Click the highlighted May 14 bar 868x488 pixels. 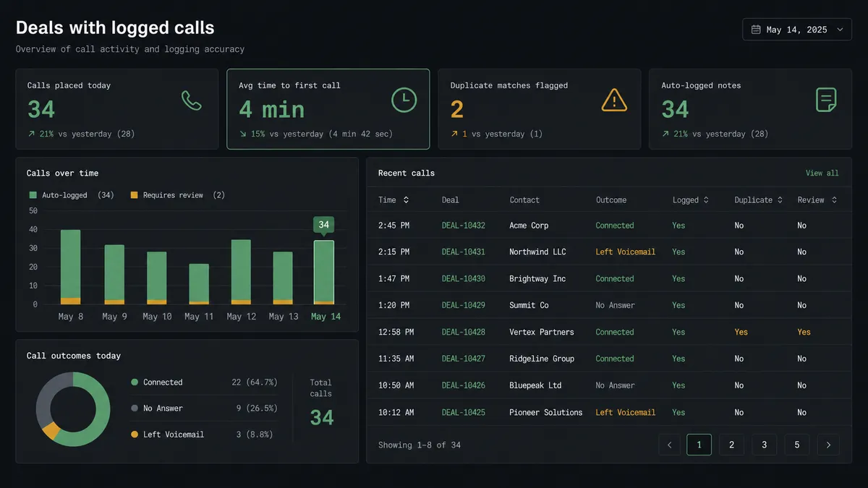324,273
